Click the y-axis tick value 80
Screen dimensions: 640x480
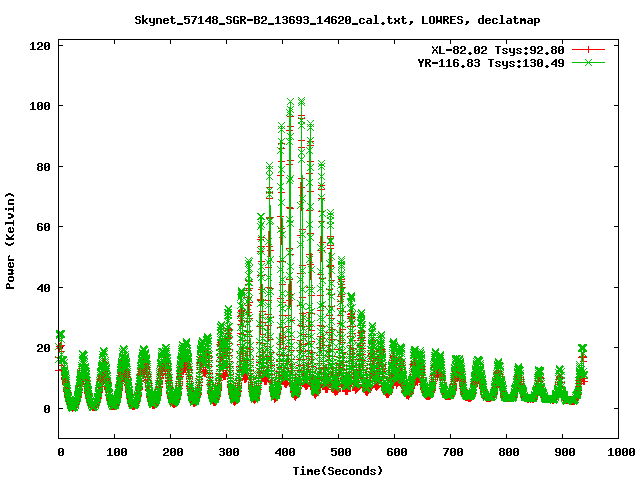click(x=44, y=167)
